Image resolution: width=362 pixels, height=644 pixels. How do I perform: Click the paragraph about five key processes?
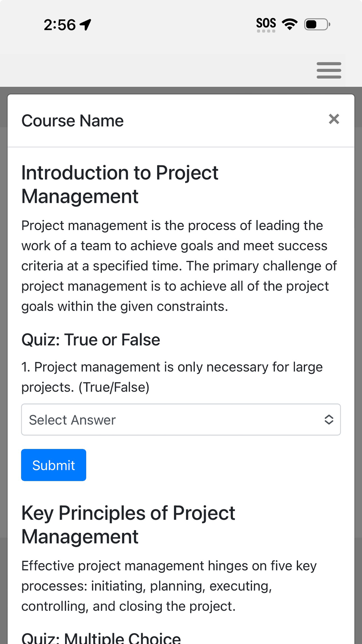[x=169, y=586]
